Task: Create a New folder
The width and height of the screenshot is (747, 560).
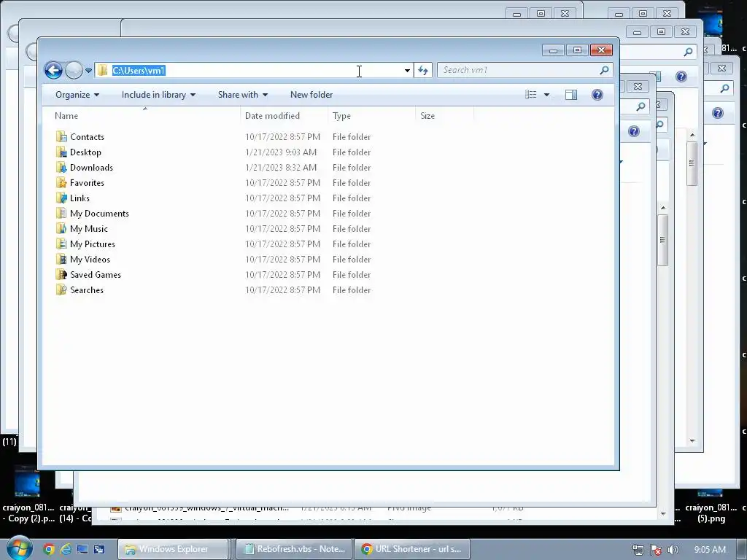Action: pyautogui.click(x=311, y=95)
